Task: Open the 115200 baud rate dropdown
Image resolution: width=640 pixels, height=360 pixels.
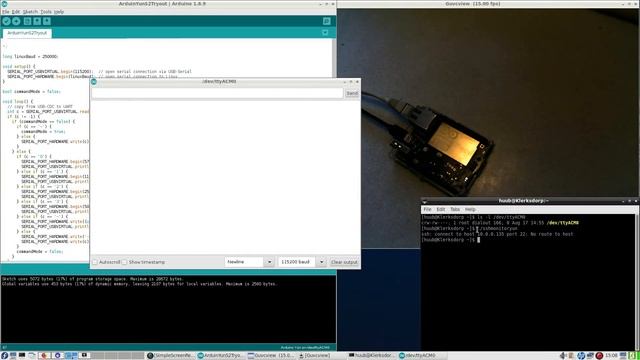Action: click(x=302, y=262)
